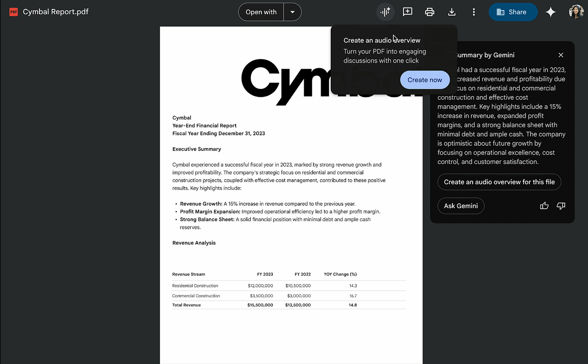The image size is (588, 364).
Task: Click the add comment icon
Action: (407, 12)
